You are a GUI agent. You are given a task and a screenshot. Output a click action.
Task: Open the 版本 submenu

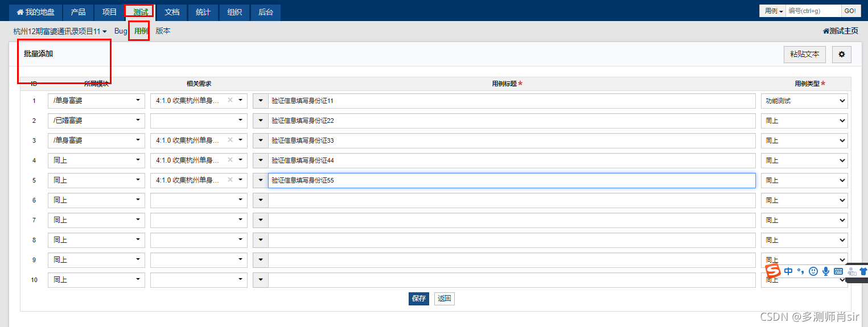[x=163, y=31]
